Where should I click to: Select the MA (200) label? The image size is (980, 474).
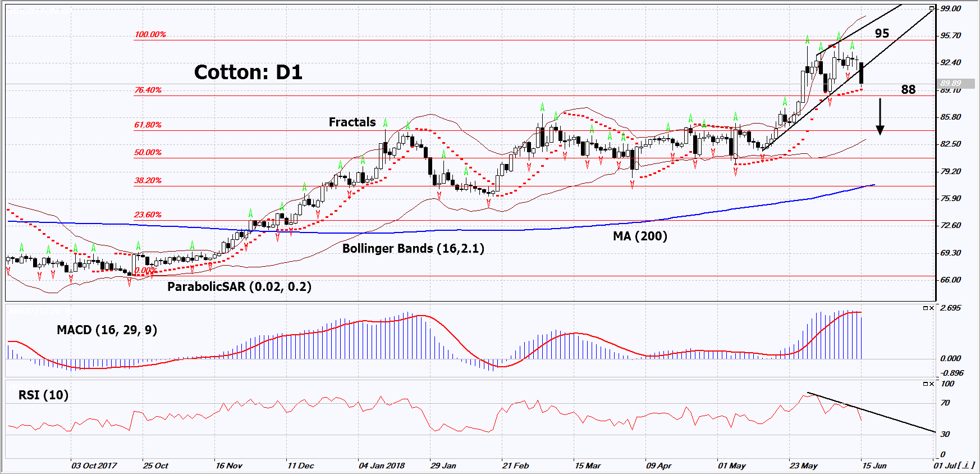pyautogui.click(x=640, y=236)
